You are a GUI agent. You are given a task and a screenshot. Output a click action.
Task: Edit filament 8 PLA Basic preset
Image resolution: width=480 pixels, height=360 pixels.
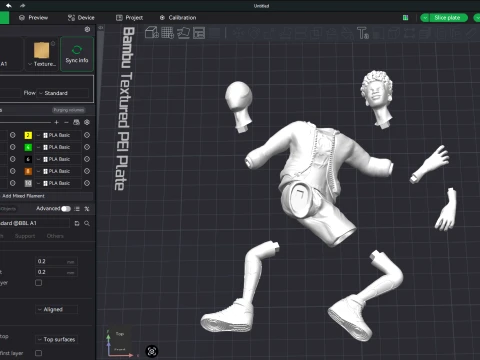coord(87,171)
